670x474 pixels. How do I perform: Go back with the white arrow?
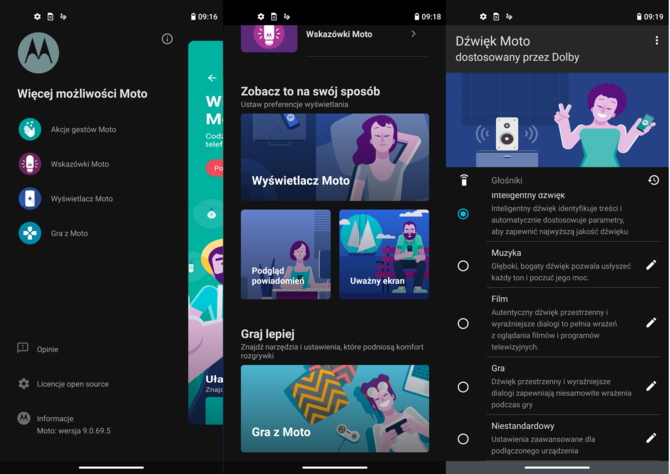click(x=212, y=77)
